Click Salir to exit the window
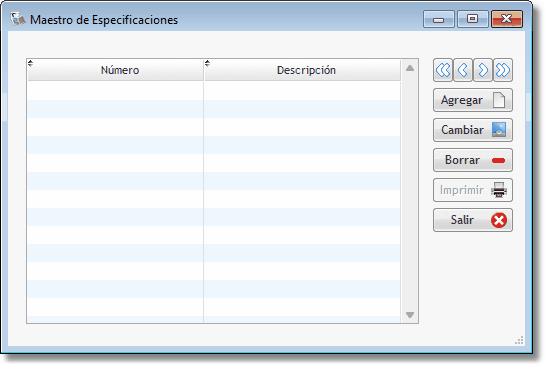This screenshot has width=545, height=366. [x=473, y=220]
